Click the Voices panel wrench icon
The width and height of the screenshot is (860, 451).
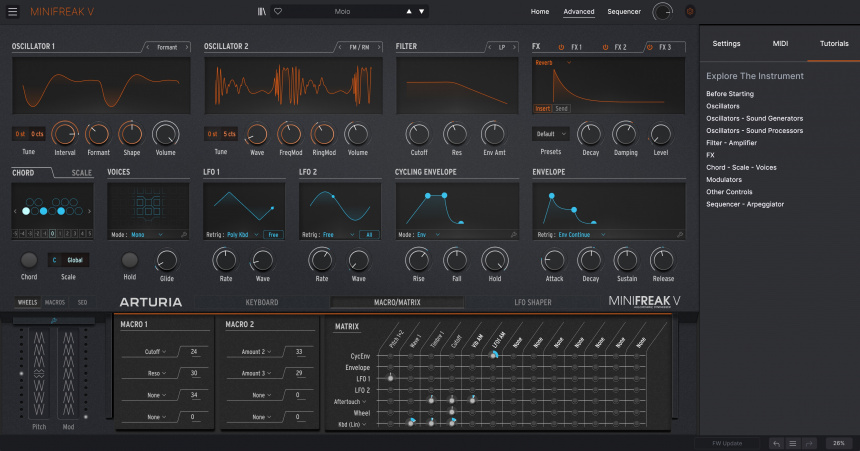point(183,234)
